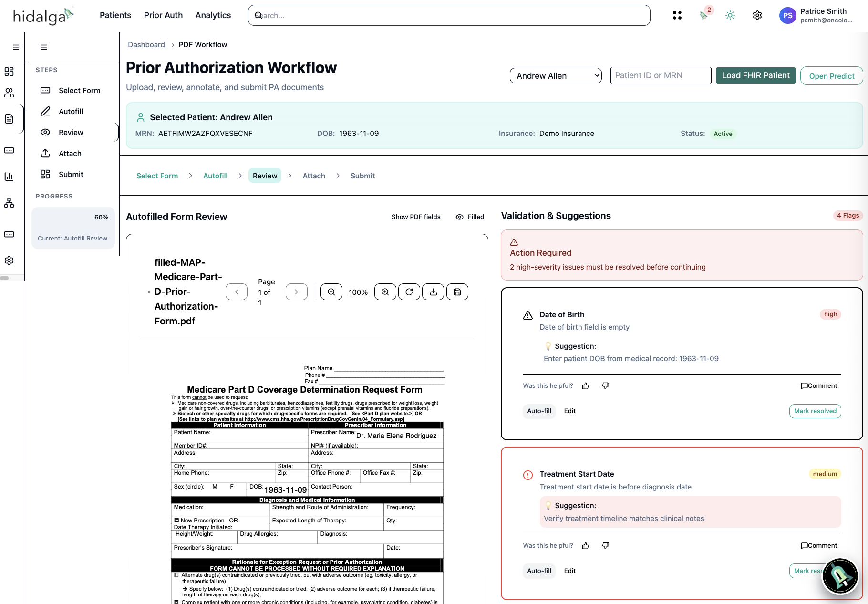Click Load FHIR Patient button

[755, 75]
